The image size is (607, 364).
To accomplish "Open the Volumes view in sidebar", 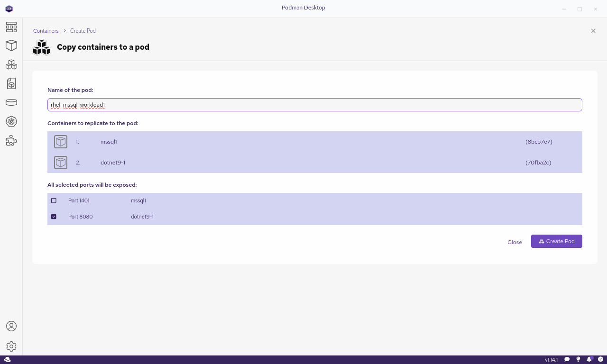I will (11, 102).
